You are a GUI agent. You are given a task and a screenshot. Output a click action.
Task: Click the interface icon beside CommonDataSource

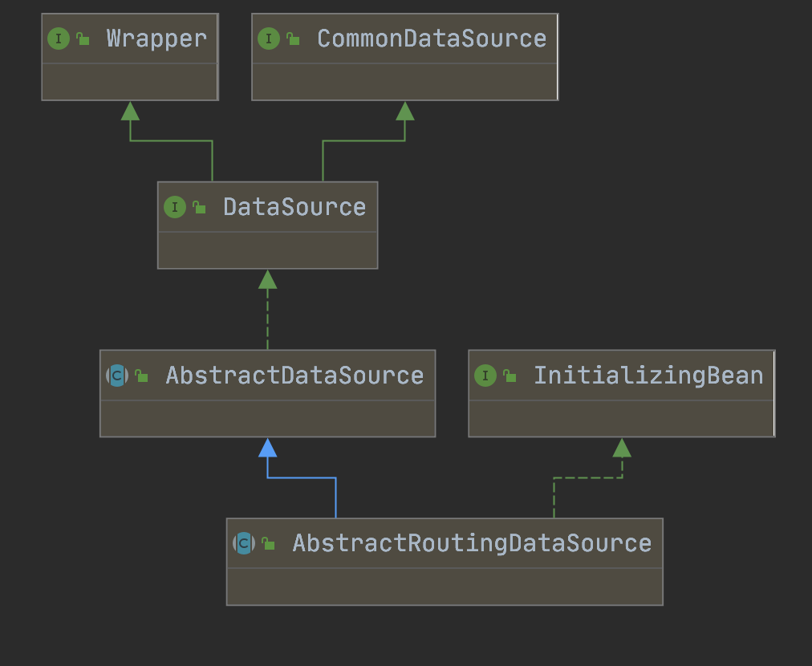(x=269, y=39)
